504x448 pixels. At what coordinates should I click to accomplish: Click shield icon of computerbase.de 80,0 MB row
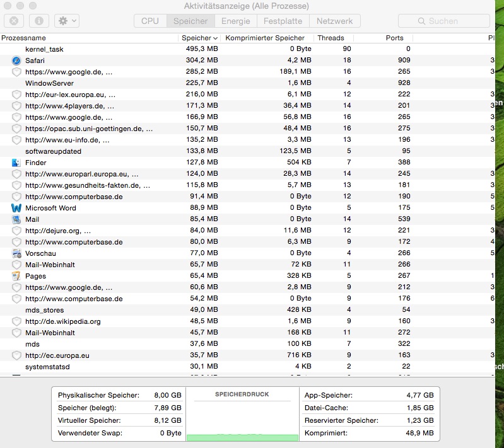click(16, 242)
